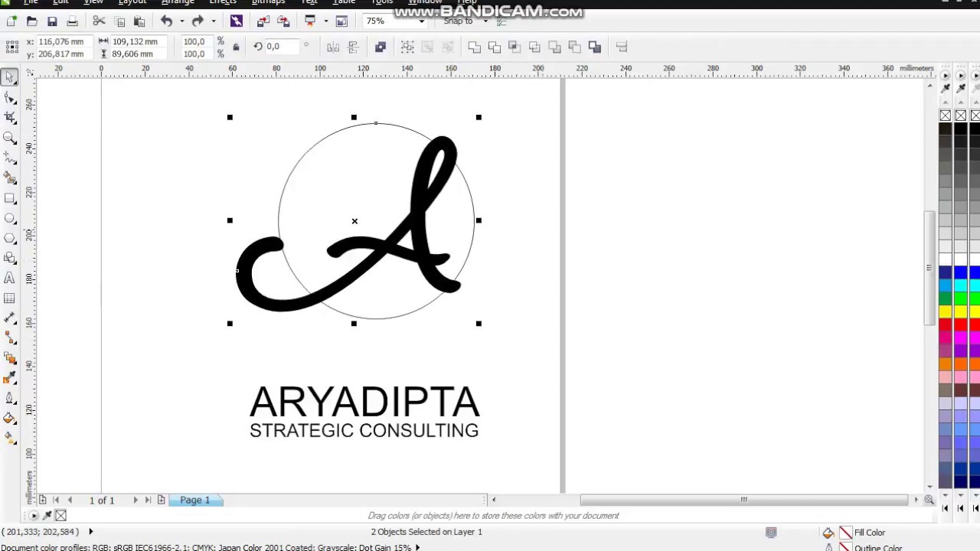The height and width of the screenshot is (551, 980).
Task: Select the Rectangle tool
Action: point(9,198)
